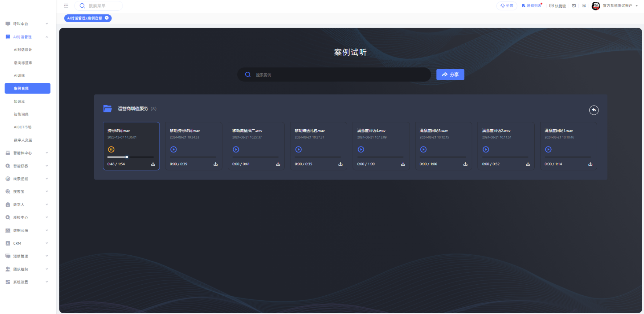
Task: Click the back arrow icon in folder panel
Action: pyautogui.click(x=594, y=110)
